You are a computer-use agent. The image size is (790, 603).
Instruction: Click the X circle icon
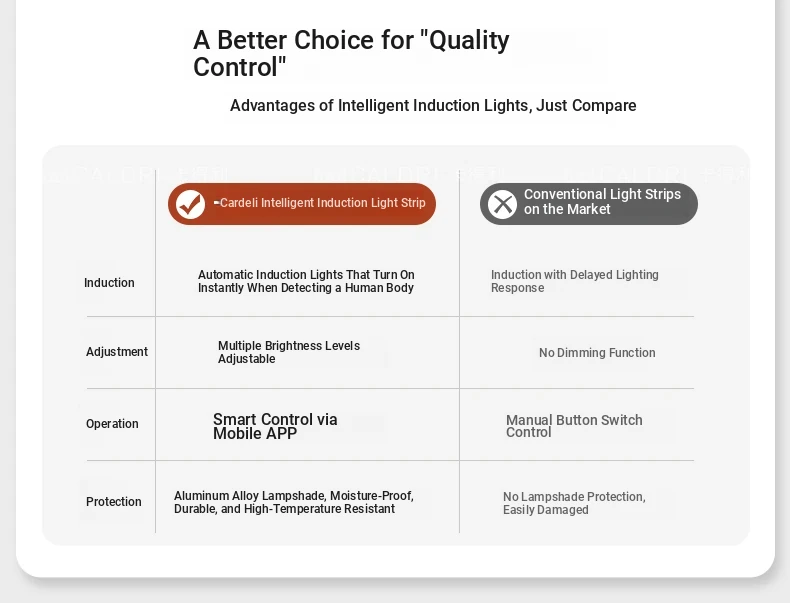(x=502, y=204)
